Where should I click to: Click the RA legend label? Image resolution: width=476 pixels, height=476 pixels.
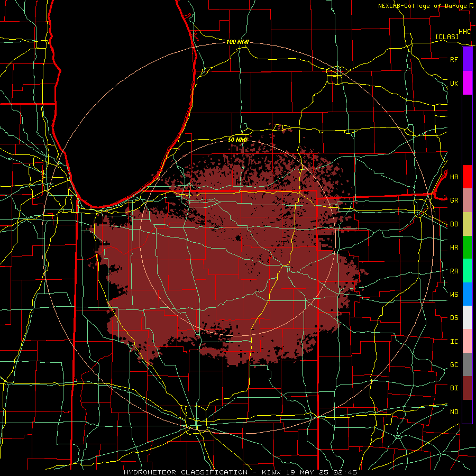pyautogui.click(x=454, y=271)
